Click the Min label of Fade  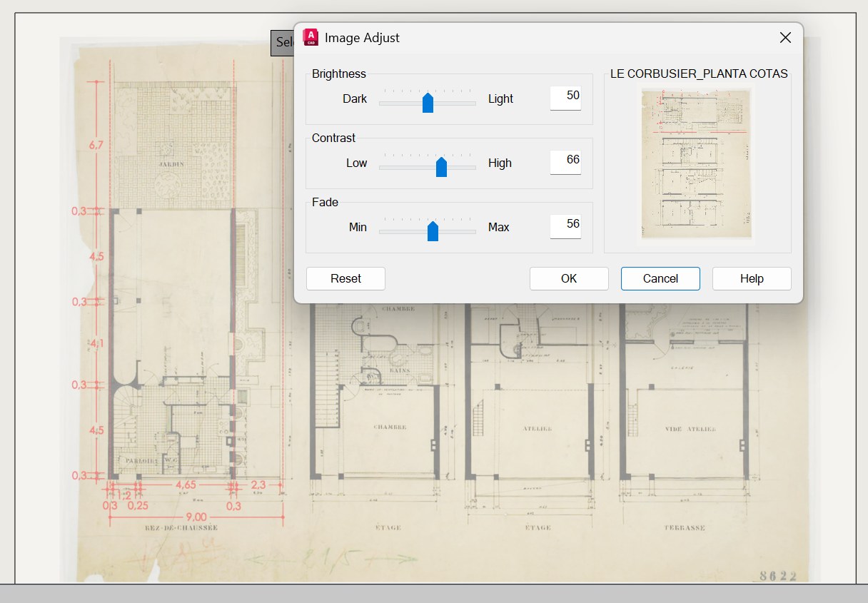coord(358,227)
